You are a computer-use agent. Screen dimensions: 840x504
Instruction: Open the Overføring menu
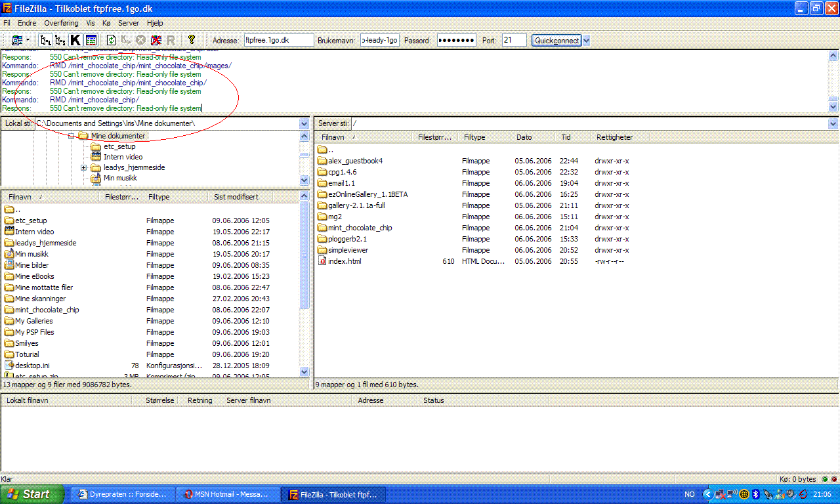coord(61,22)
